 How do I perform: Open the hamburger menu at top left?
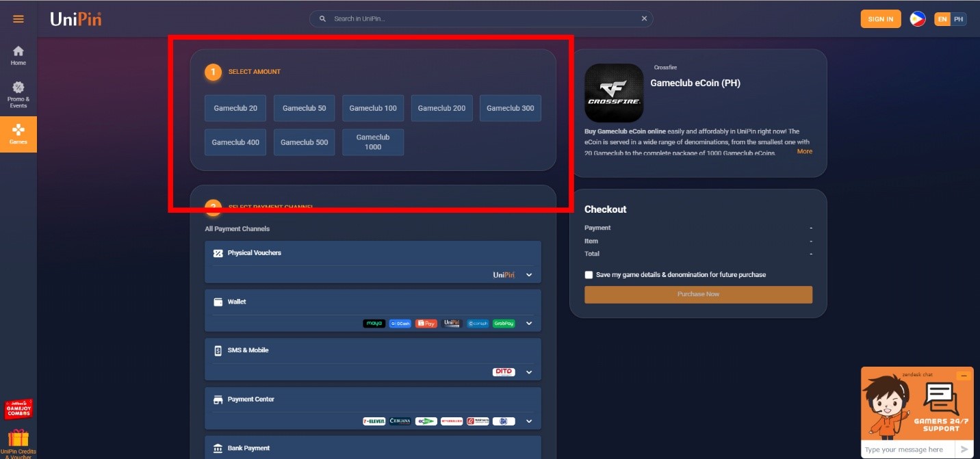[18, 18]
